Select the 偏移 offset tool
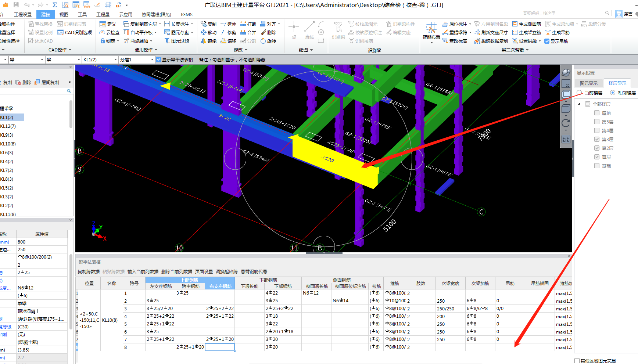Screen dimensions: 638x364 pos(228,41)
